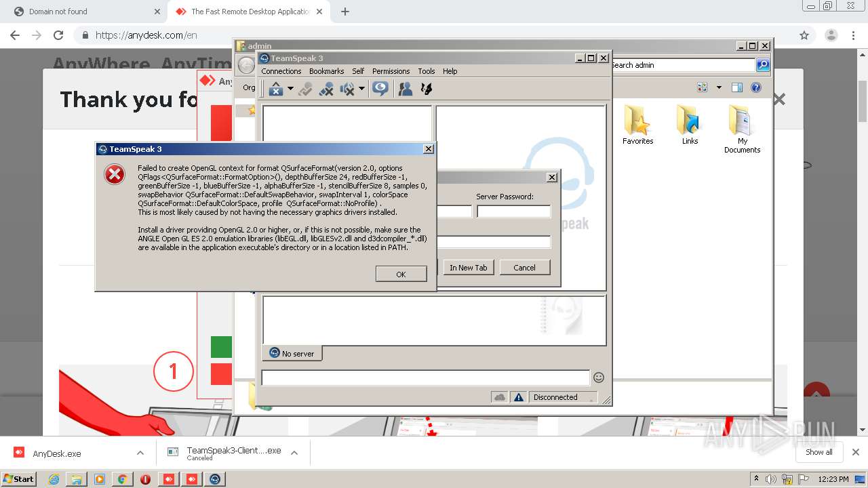Bookmark this page with the star icon
The height and width of the screenshot is (488, 868).
pos(804,35)
